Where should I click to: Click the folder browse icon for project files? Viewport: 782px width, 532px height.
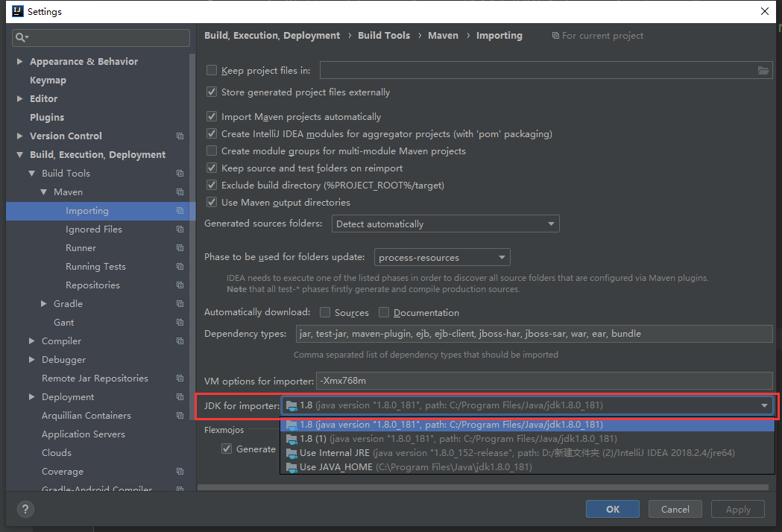763,70
